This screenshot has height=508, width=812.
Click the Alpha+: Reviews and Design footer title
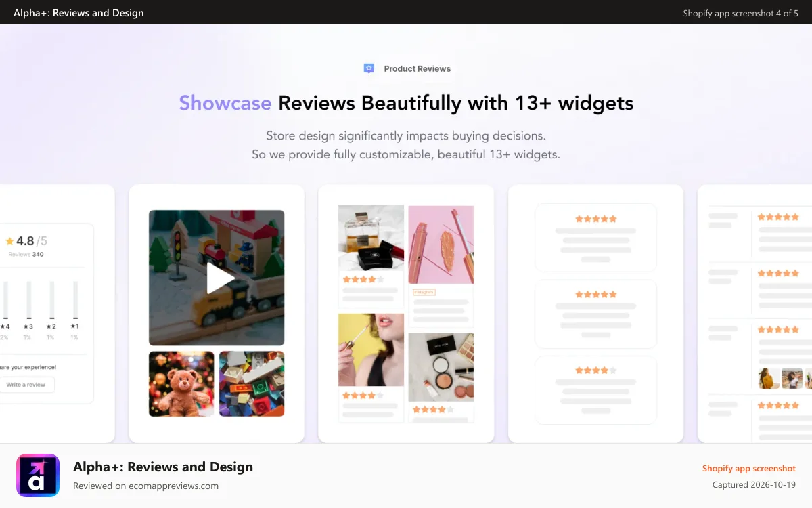click(163, 467)
